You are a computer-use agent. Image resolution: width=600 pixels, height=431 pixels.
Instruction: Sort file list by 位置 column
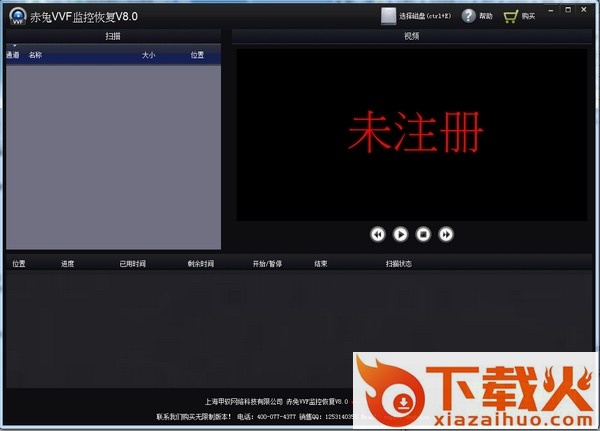[x=197, y=55]
